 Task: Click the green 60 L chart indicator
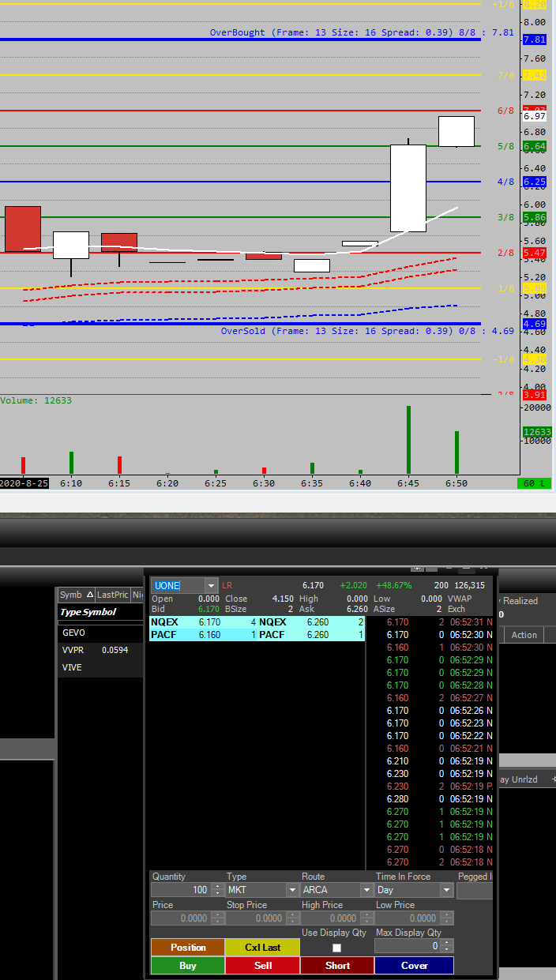pyautogui.click(x=534, y=483)
